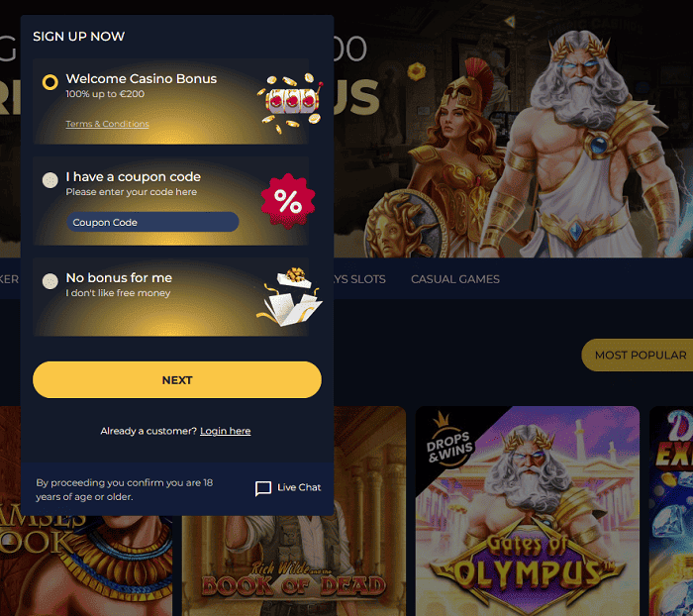Click the yellow NEXT button
Image resolution: width=693 pixels, height=616 pixels.
[x=177, y=380]
